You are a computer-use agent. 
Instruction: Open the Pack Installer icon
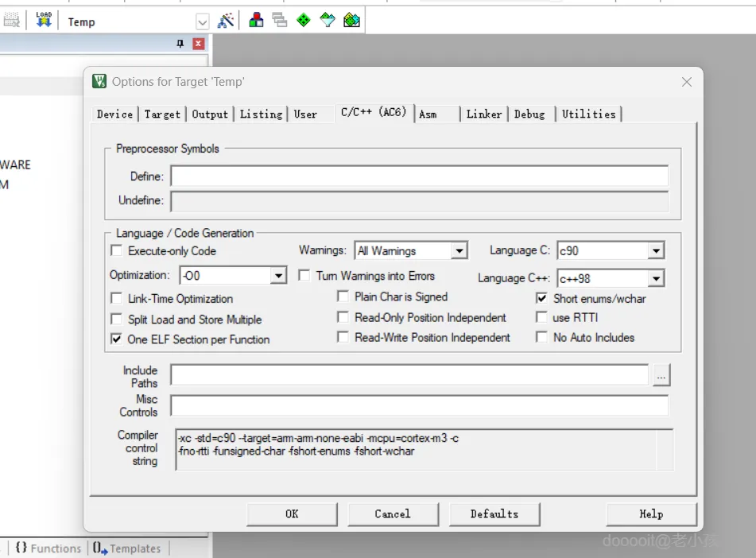(x=352, y=21)
